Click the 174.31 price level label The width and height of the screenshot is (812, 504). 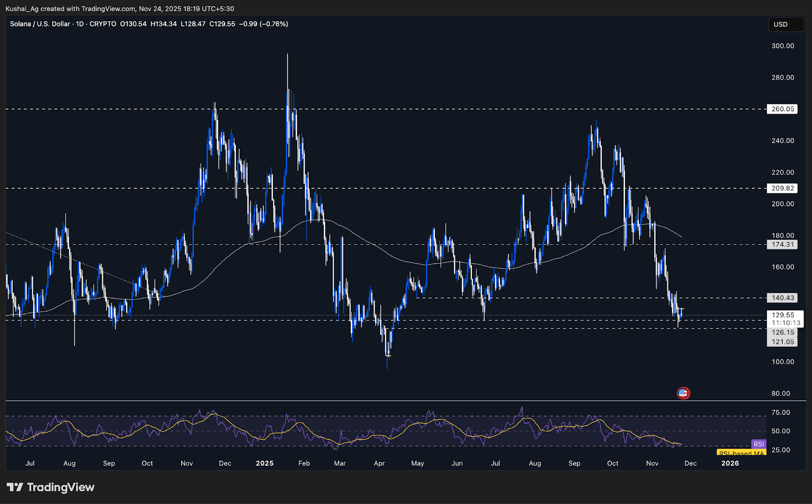(782, 245)
